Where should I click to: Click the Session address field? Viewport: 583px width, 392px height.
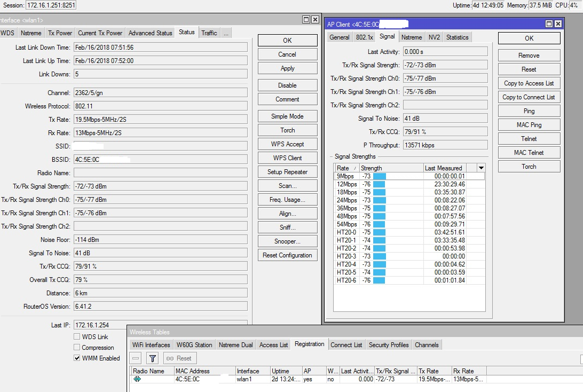point(51,5)
